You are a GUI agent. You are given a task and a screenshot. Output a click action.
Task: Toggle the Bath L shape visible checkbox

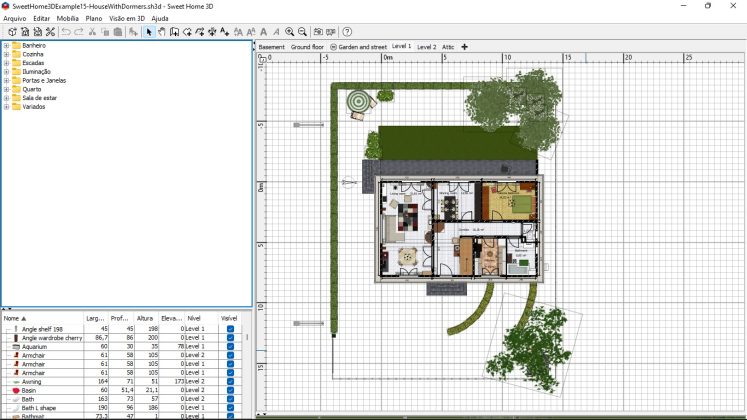pyautogui.click(x=231, y=408)
